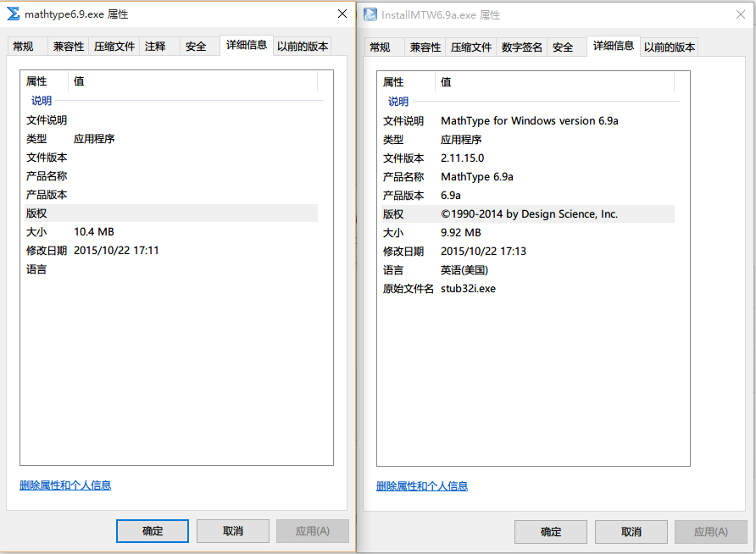
Task: Switch to the 兼容性 tab in the InstallMTW6.9a.exe window
Action: pyautogui.click(x=425, y=47)
